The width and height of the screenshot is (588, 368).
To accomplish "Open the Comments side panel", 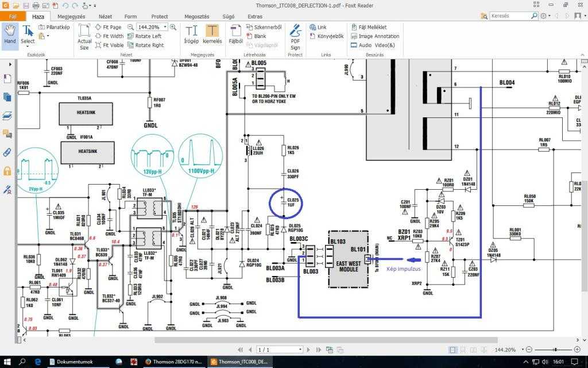I will click(7, 133).
